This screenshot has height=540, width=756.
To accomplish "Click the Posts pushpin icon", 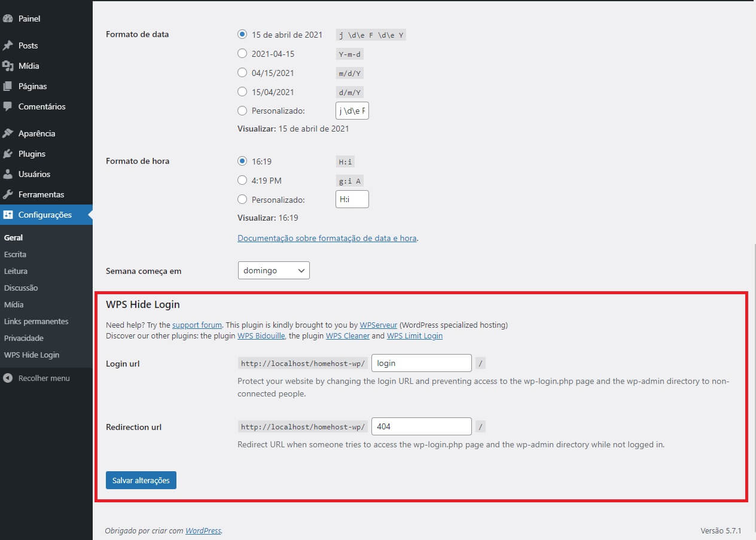I will tap(8, 45).
